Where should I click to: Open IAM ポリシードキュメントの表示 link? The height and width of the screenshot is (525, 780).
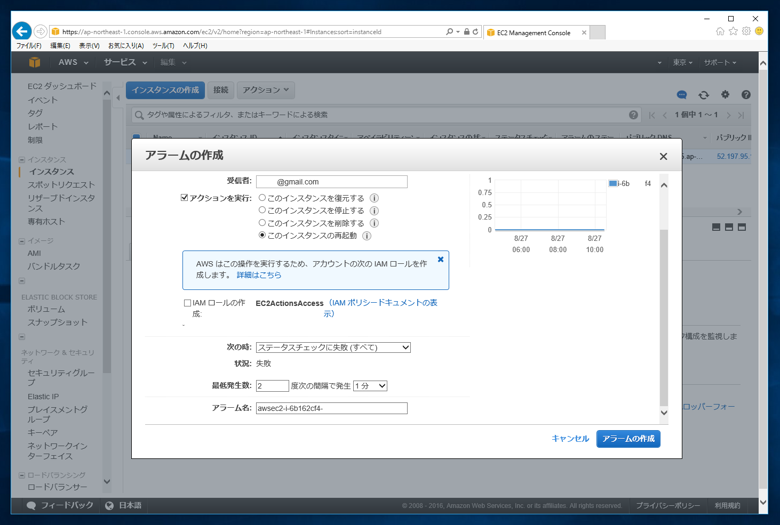[382, 308]
